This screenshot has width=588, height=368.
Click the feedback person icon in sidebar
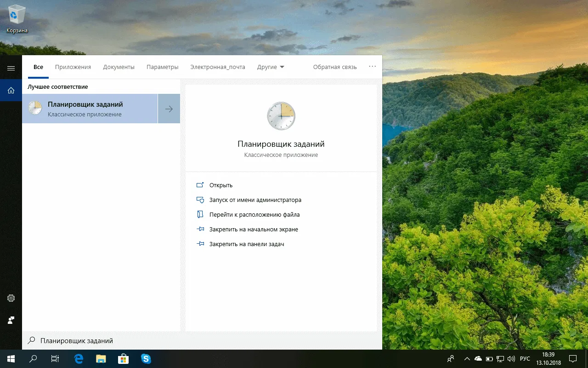[11, 320]
